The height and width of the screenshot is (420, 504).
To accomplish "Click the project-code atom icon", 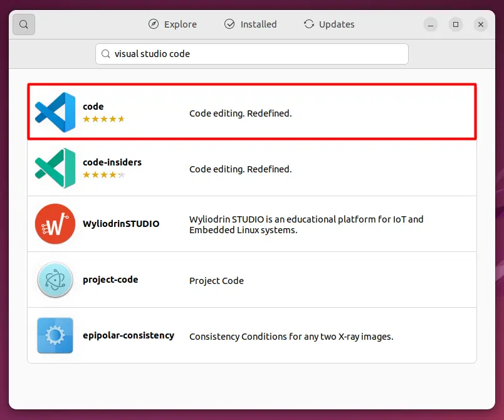I will (55, 280).
